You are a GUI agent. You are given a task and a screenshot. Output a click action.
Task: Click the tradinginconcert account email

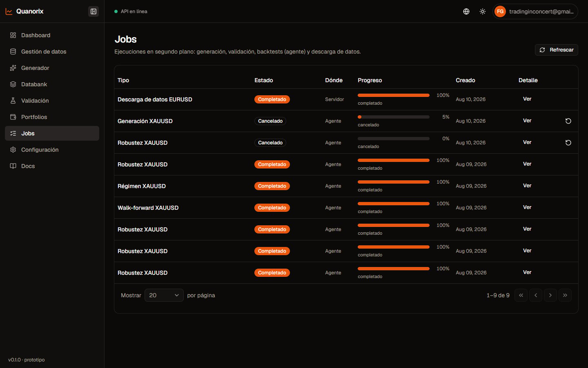(541, 11)
